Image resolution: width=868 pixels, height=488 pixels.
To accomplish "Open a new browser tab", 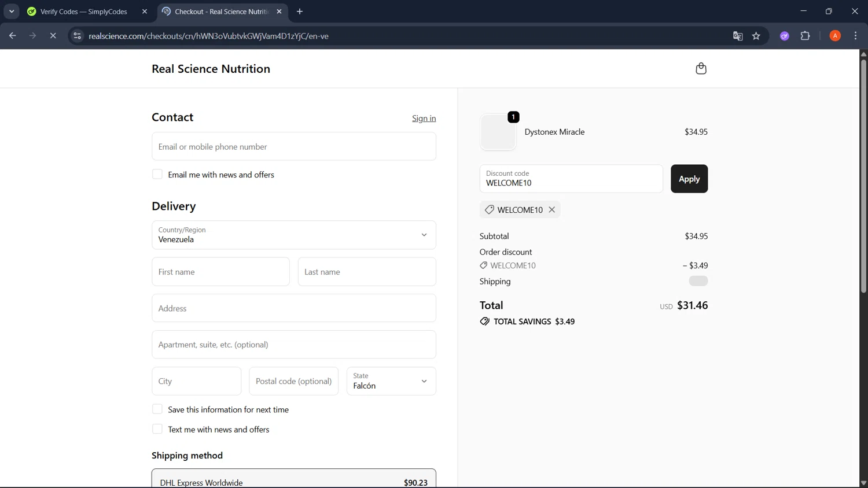I will click(x=300, y=12).
